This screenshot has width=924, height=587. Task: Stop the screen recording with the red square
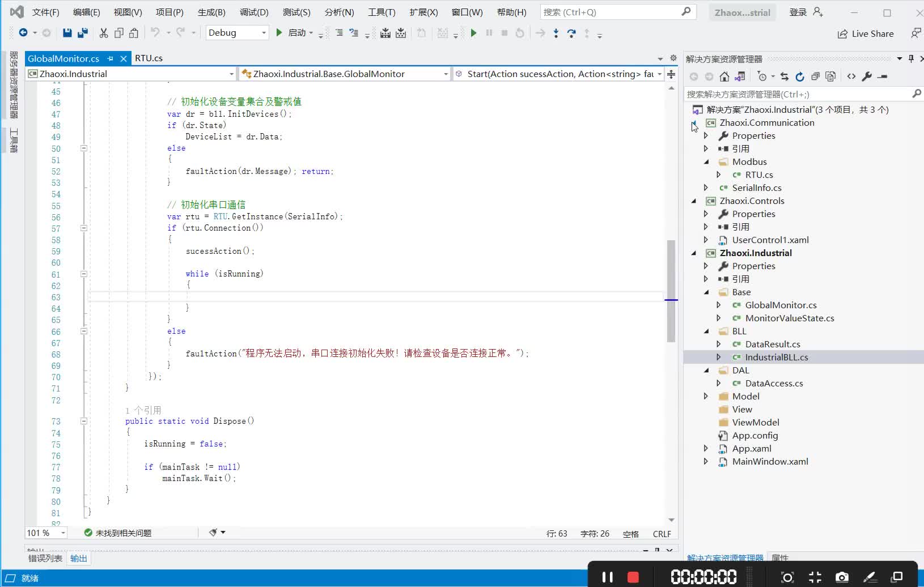coord(633,577)
